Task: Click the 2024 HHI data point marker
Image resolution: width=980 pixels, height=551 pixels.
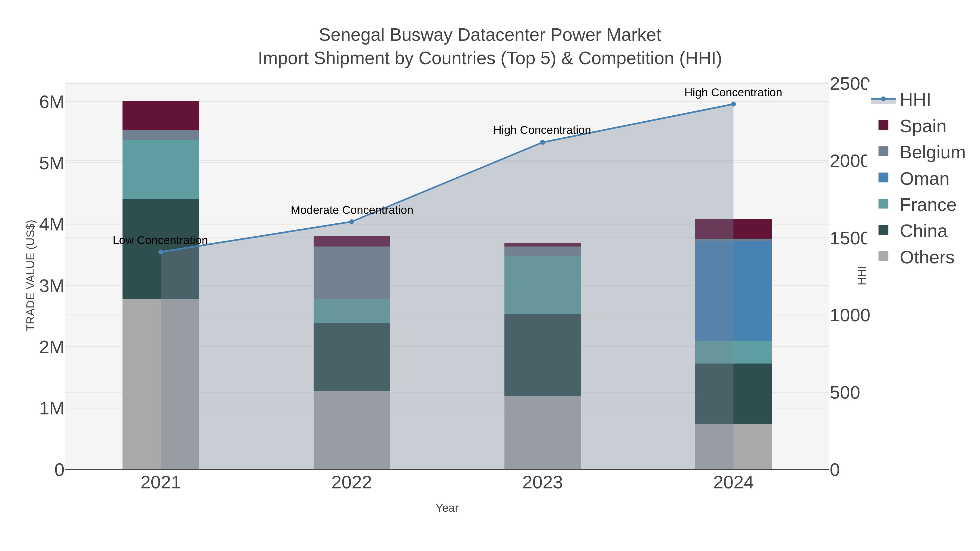Action: pos(733,104)
